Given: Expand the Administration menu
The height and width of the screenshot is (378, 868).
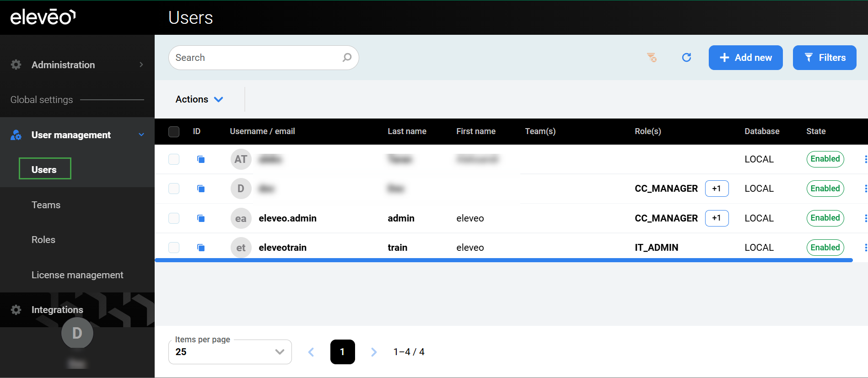Looking at the screenshot, I should (x=77, y=65).
